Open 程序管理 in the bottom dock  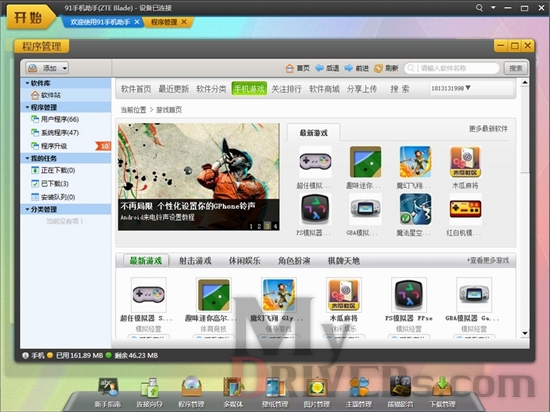[x=192, y=392]
